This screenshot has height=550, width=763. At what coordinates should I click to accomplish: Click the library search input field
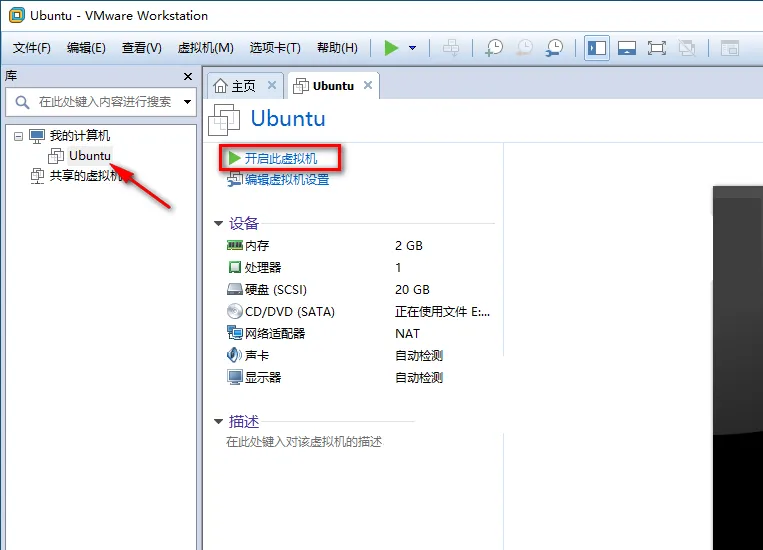click(101, 102)
